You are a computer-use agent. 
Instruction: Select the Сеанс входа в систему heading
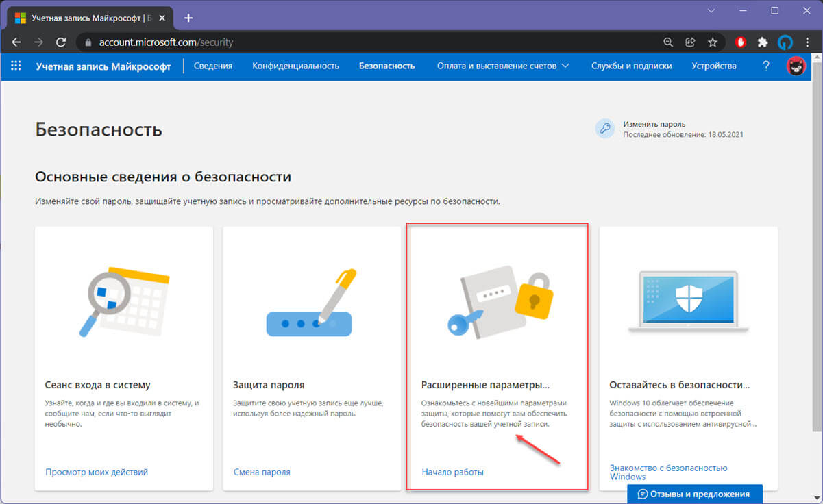(97, 385)
